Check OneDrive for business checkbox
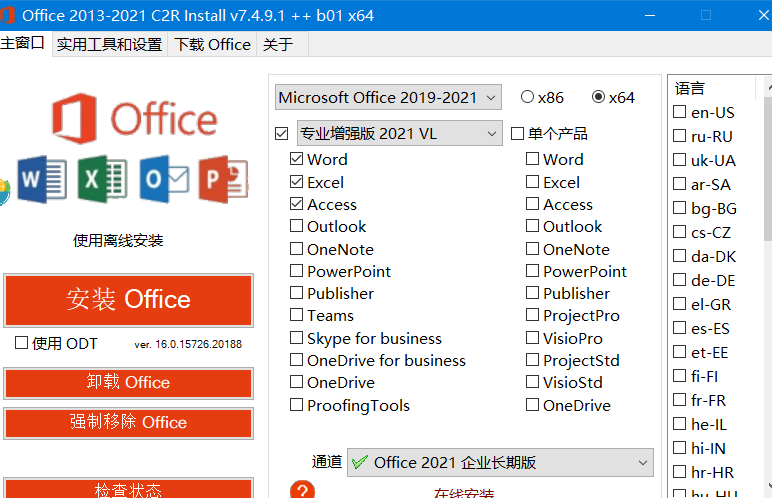The width and height of the screenshot is (772, 498). tap(296, 360)
